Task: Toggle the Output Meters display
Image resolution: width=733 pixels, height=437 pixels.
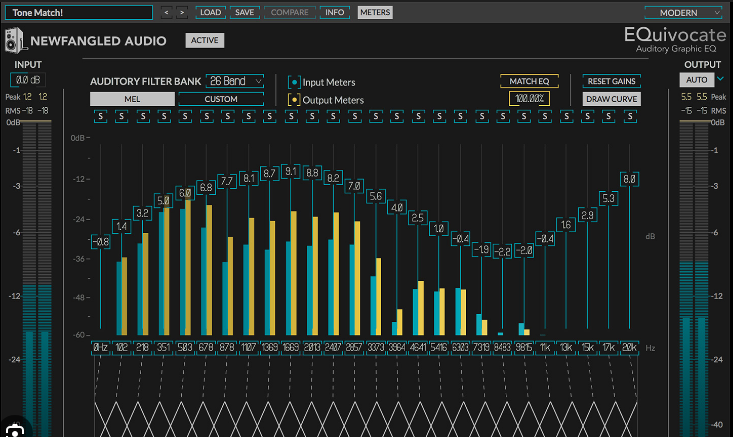Action: [294, 100]
